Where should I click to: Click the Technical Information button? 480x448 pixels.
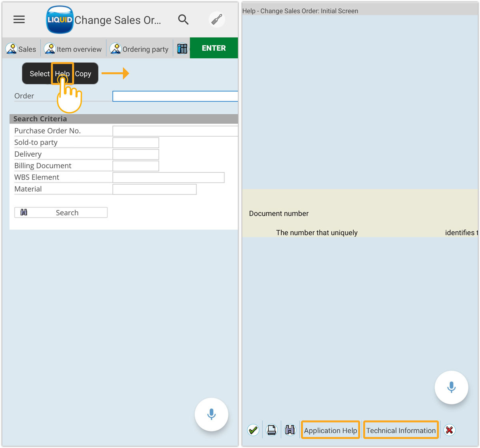tap(401, 430)
